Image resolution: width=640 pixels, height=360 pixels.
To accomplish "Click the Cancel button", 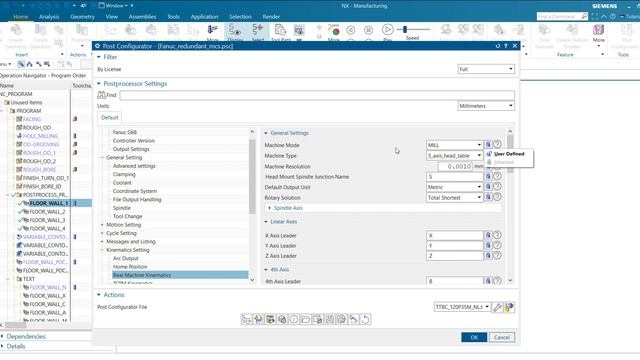I will coord(502,337).
